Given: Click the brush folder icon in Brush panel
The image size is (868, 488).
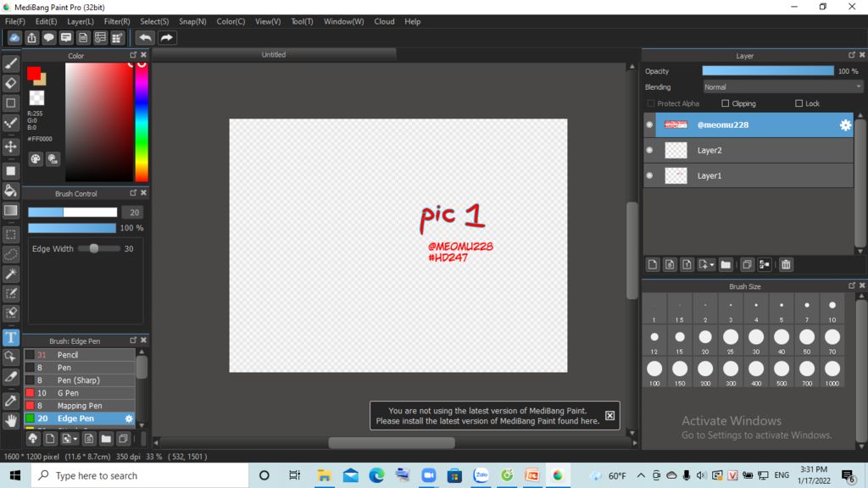Looking at the screenshot, I should (106, 439).
